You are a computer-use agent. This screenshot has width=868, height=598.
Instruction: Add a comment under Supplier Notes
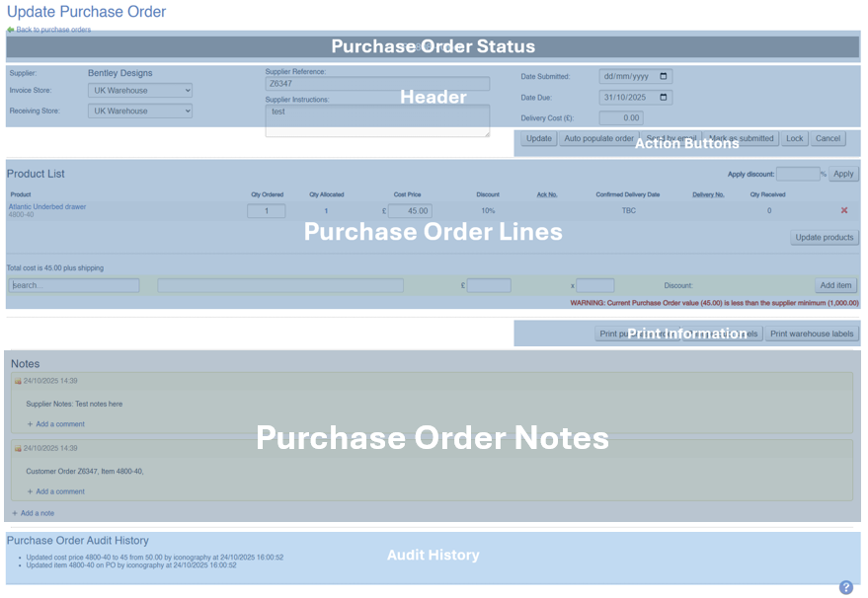(59, 424)
